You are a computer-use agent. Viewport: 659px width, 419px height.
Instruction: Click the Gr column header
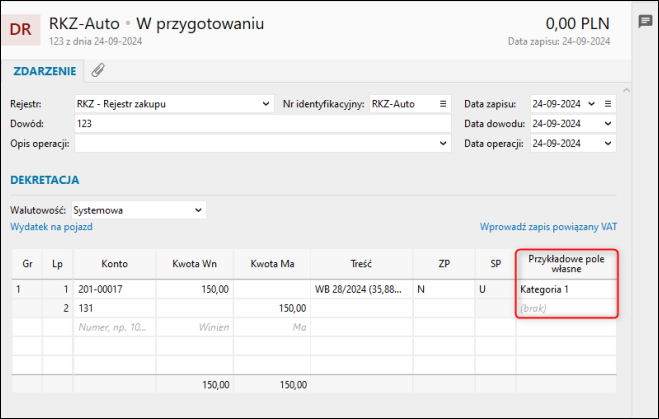point(27,264)
